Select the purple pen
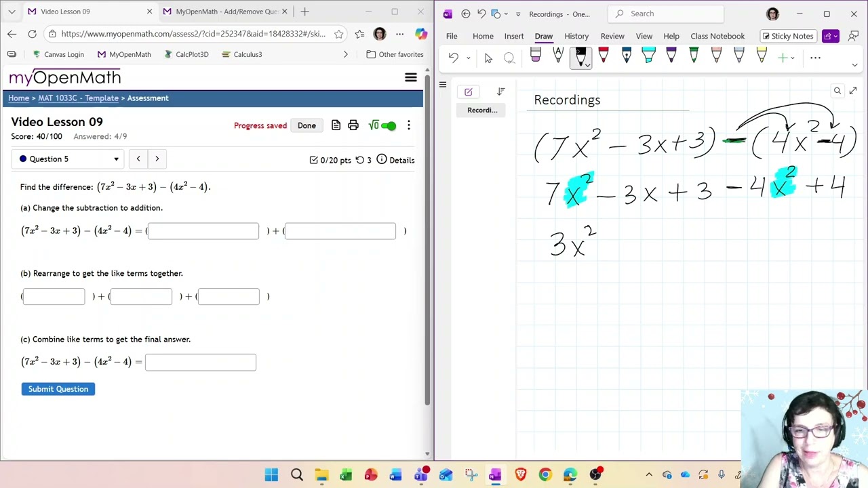Screen dimensions: 868x488 pos(671,56)
